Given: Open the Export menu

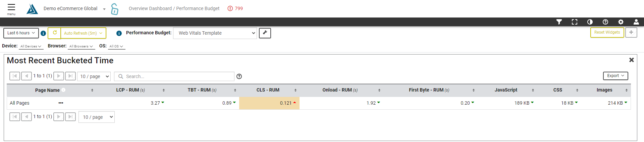Looking at the screenshot, I should (x=615, y=76).
